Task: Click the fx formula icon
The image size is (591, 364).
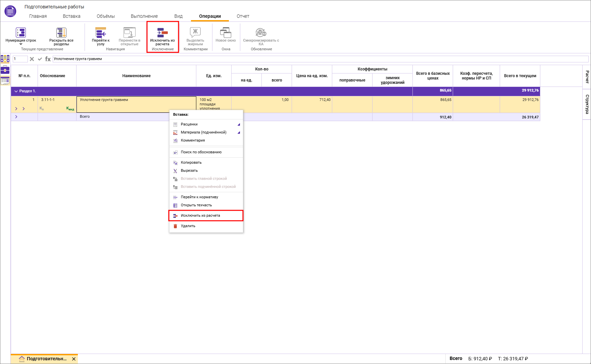Action: [48, 59]
